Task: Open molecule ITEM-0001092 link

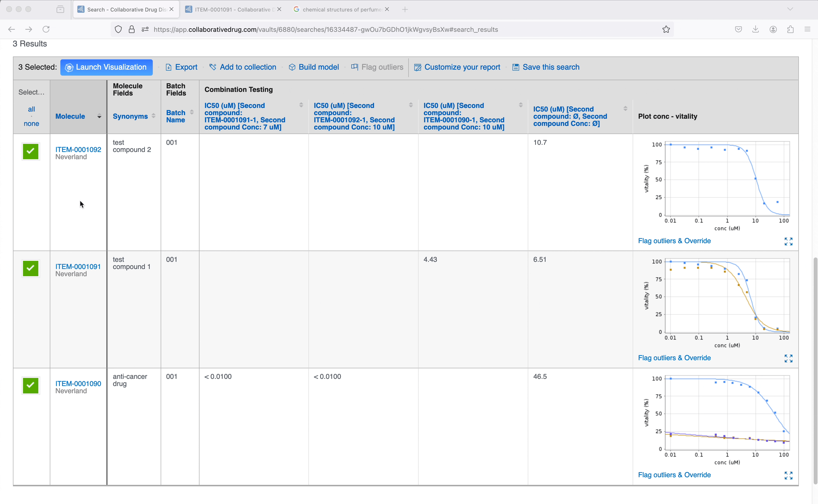Action: point(78,149)
